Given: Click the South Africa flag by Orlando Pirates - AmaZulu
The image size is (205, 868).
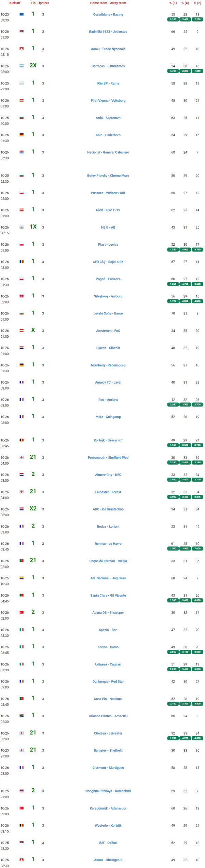Looking at the screenshot, I should pyautogui.click(x=22, y=715).
